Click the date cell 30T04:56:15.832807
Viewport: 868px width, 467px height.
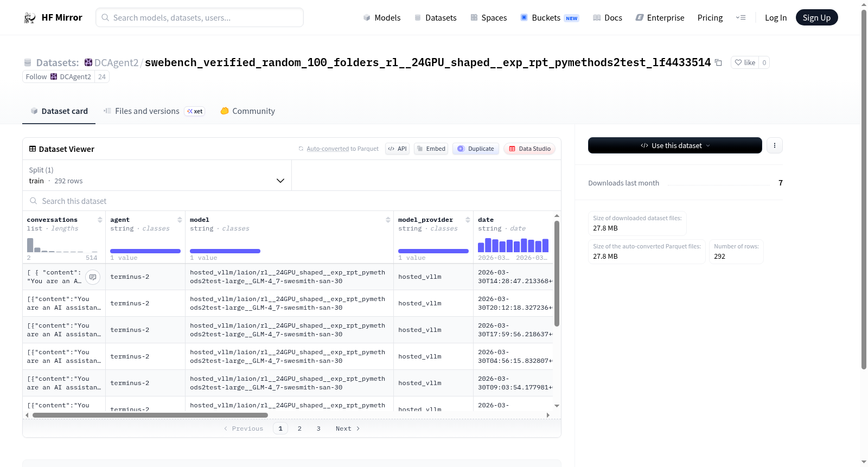[513, 357]
